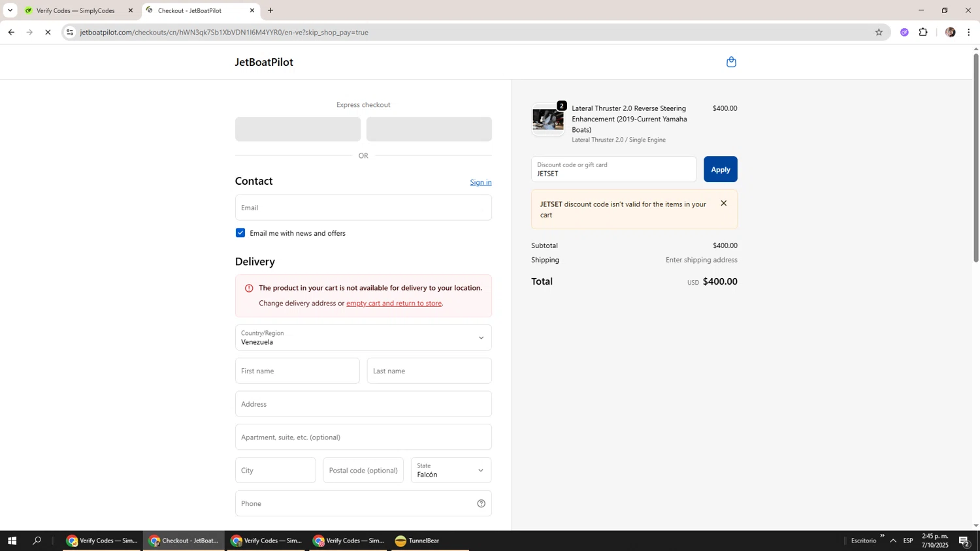980x551 pixels.
Task: Toggle 'Email me with news and offers'
Action: [x=240, y=233]
